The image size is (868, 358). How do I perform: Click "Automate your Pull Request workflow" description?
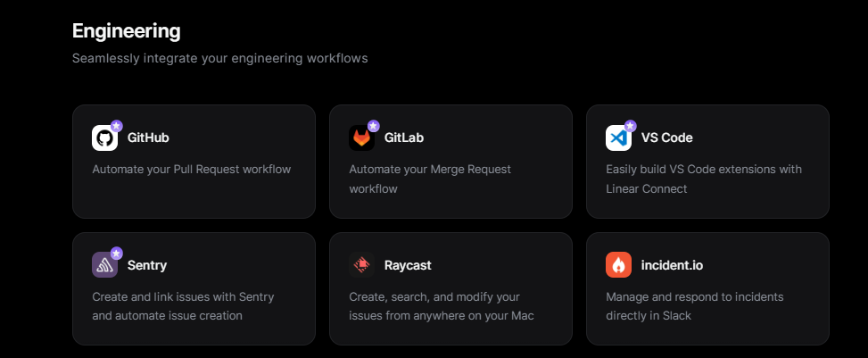192,169
